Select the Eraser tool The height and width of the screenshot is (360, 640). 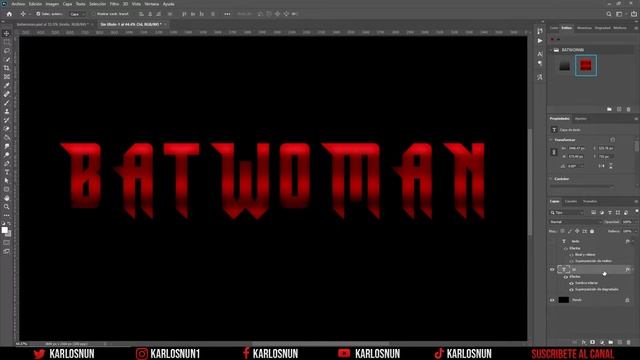point(7,129)
